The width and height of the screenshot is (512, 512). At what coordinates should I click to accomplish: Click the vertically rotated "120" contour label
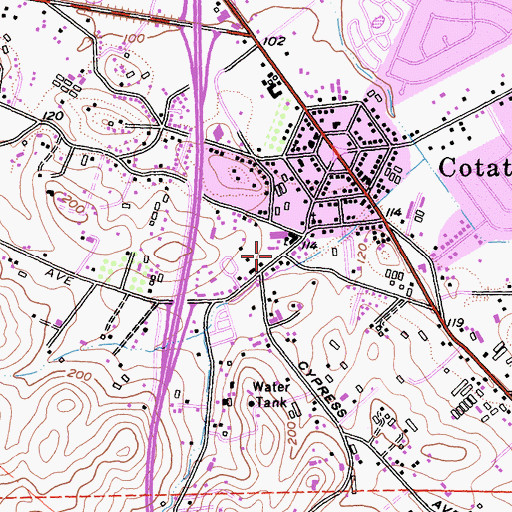[x=363, y=252]
